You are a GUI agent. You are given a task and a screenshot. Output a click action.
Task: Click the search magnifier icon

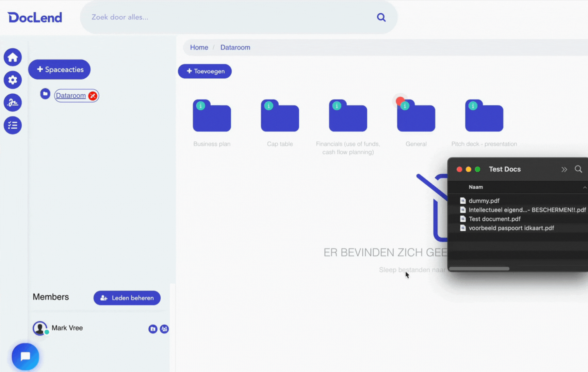pos(381,17)
